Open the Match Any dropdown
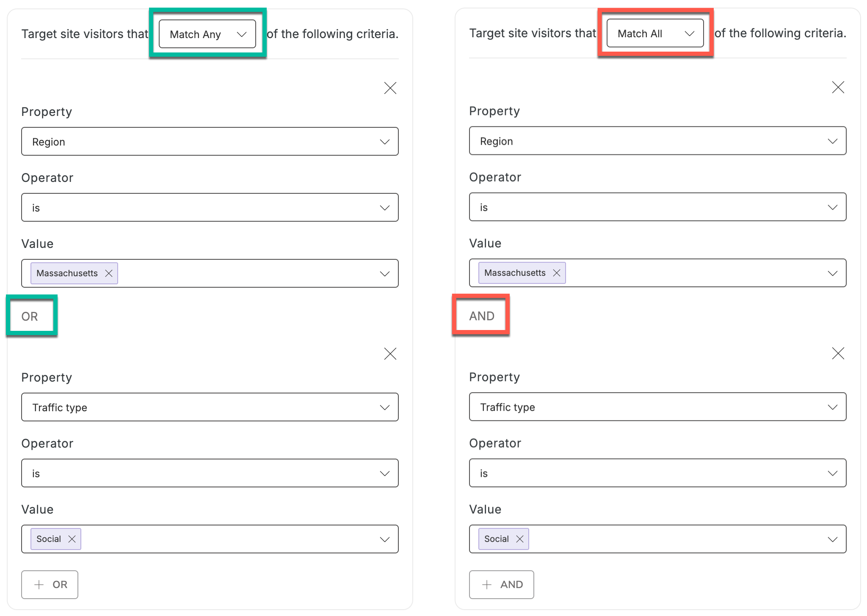 tap(207, 34)
